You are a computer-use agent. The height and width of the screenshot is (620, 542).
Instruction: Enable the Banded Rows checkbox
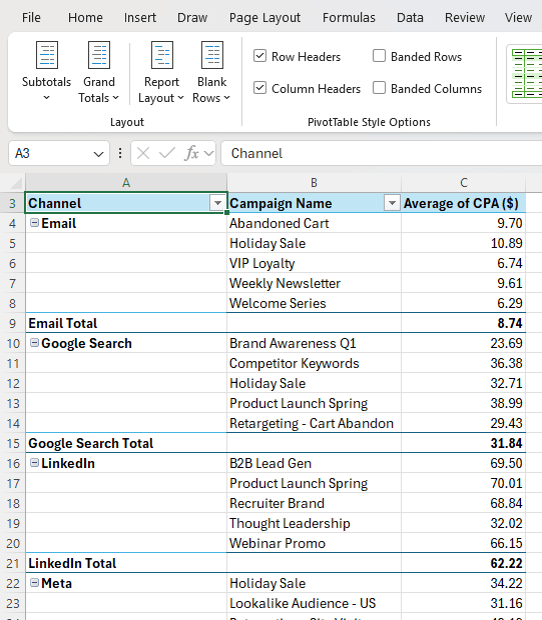coord(379,56)
